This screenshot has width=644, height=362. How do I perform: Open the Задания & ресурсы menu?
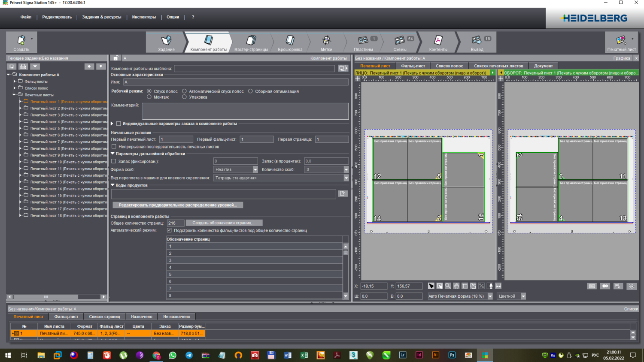pyautogui.click(x=102, y=17)
